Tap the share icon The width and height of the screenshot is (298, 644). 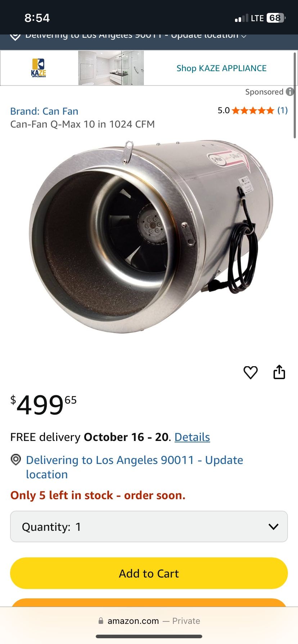279,372
